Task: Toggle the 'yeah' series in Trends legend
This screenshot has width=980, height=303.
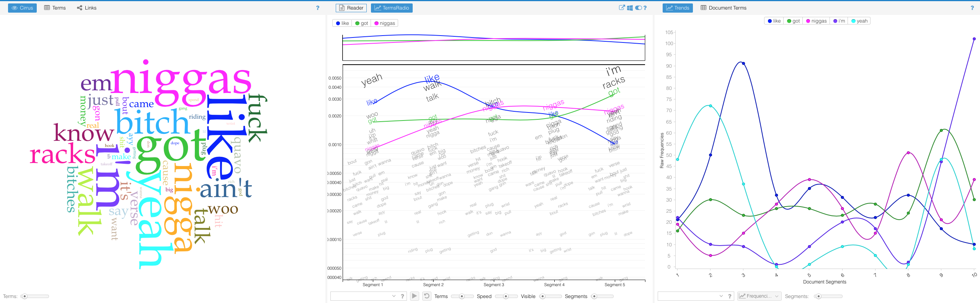Action: pos(859,21)
